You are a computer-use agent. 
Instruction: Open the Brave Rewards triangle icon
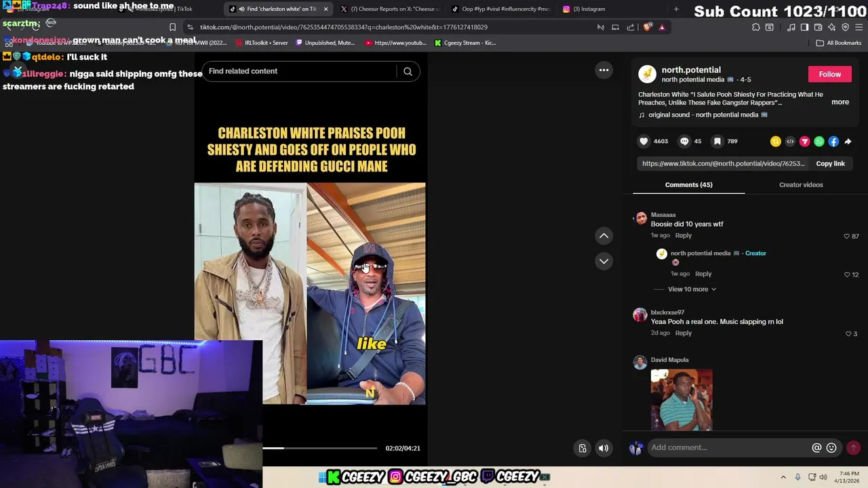[x=662, y=27]
